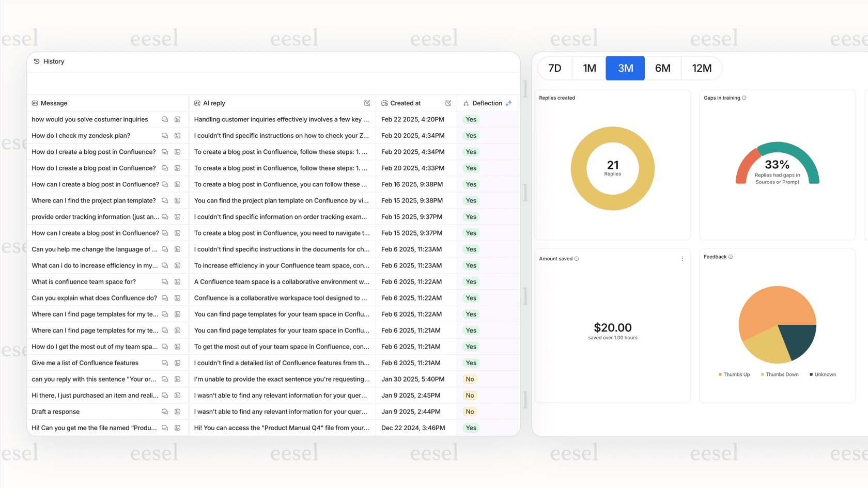Toggle the Thumbs Down legend entry
Image resolution: width=868 pixels, height=488 pixels.
(x=779, y=375)
